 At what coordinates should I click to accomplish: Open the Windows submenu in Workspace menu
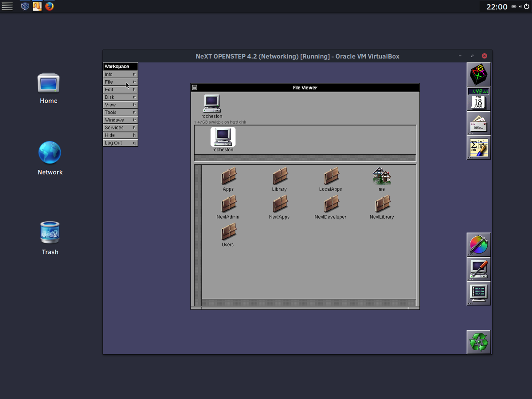tap(121, 120)
